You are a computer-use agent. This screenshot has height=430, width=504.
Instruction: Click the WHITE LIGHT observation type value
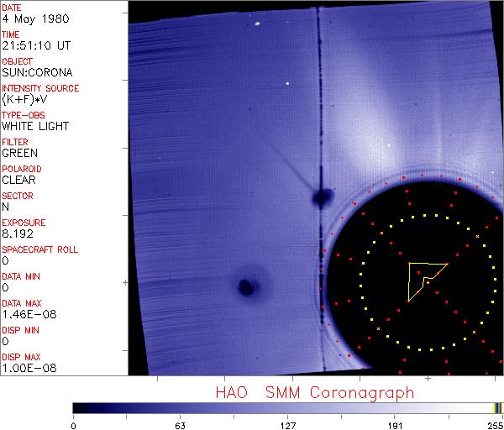click(x=35, y=127)
